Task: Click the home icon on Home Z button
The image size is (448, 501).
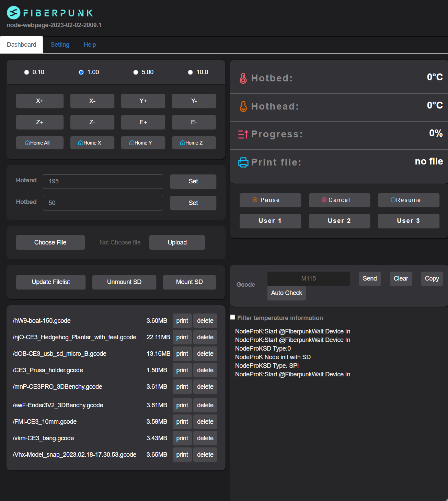Action: click(x=183, y=143)
